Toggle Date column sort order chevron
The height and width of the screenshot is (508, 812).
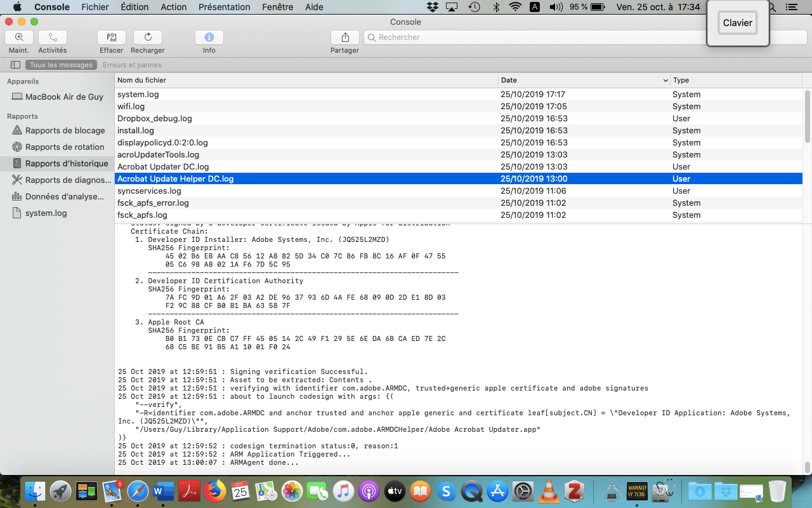pos(665,81)
